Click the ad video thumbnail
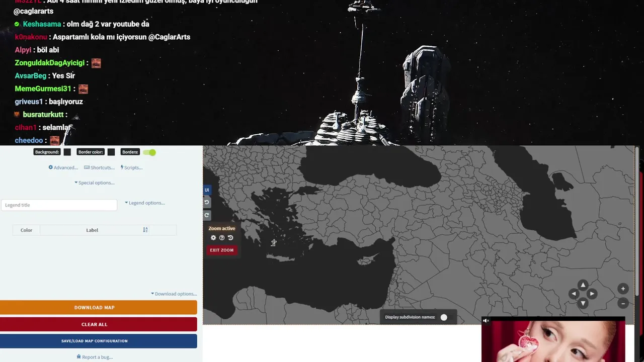Viewport: 644px width, 362px height. 553,342
